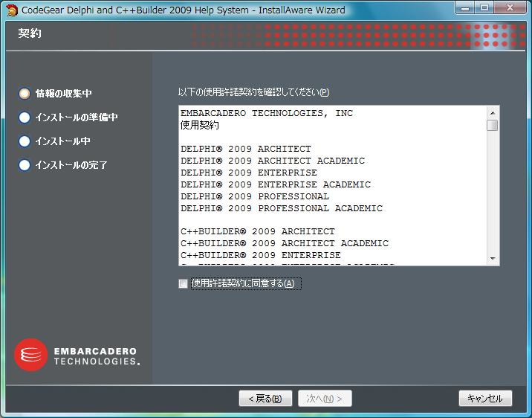This screenshot has width=532, height=418.
Task: Maximize the InstallAware Wizard window
Action: tap(484, 7)
